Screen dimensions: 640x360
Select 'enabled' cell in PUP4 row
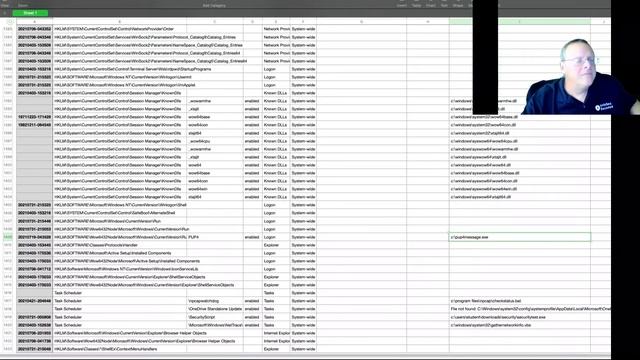(252, 237)
